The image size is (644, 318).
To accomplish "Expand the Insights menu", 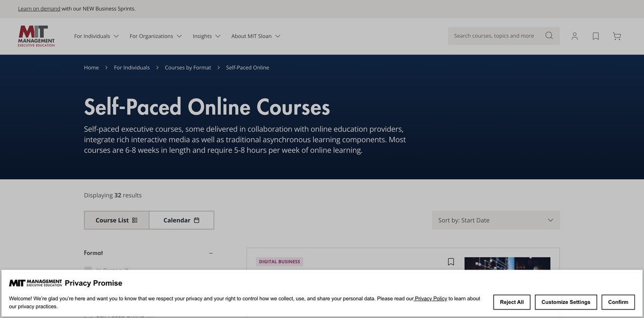I will coord(207,36).
